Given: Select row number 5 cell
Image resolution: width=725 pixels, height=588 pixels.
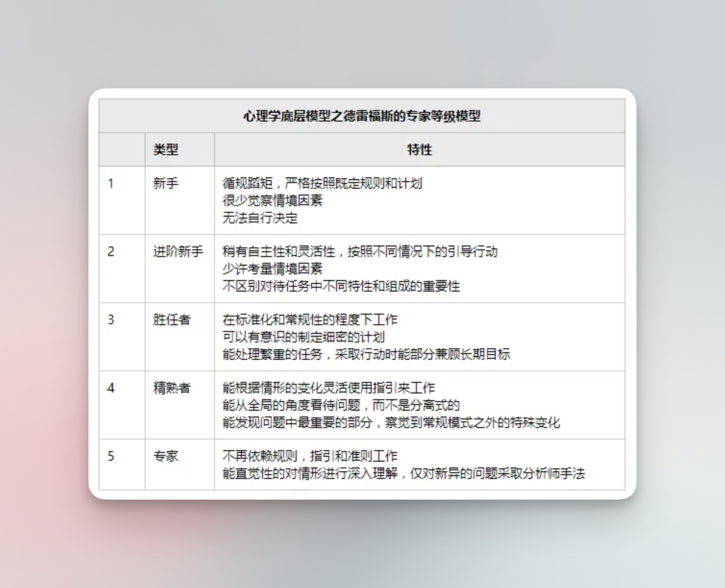Looking at the screenshot, I should point(111,456).
